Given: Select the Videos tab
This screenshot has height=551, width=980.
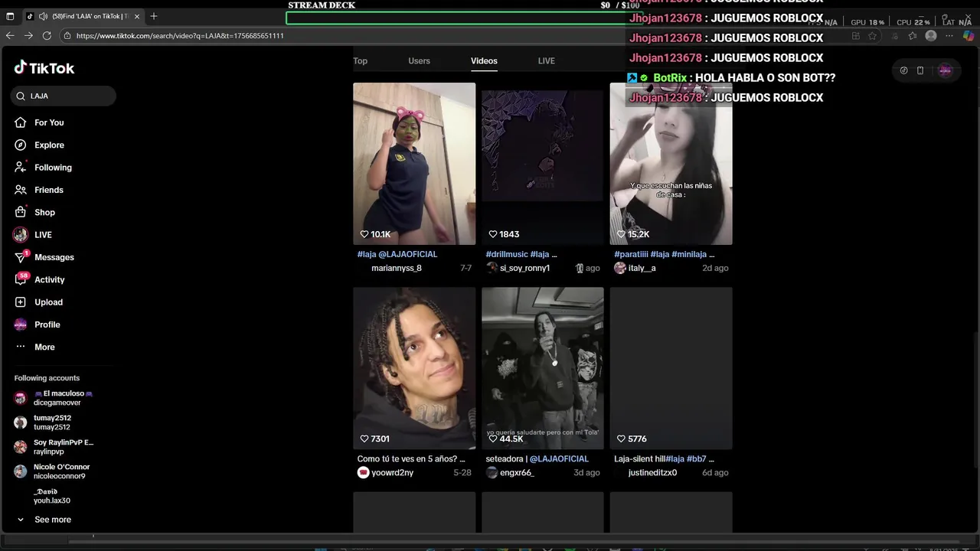Looking at the screenshot, I should tap(484, 60).
